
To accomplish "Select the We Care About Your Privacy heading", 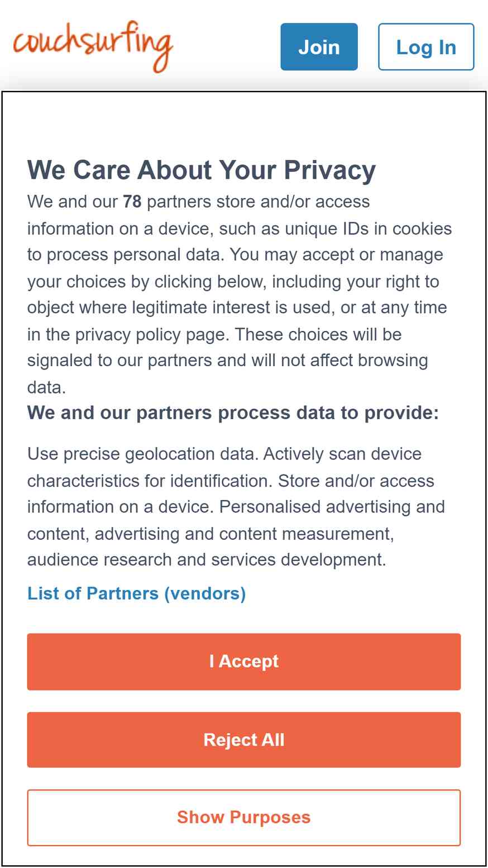I will pos(202,170).
